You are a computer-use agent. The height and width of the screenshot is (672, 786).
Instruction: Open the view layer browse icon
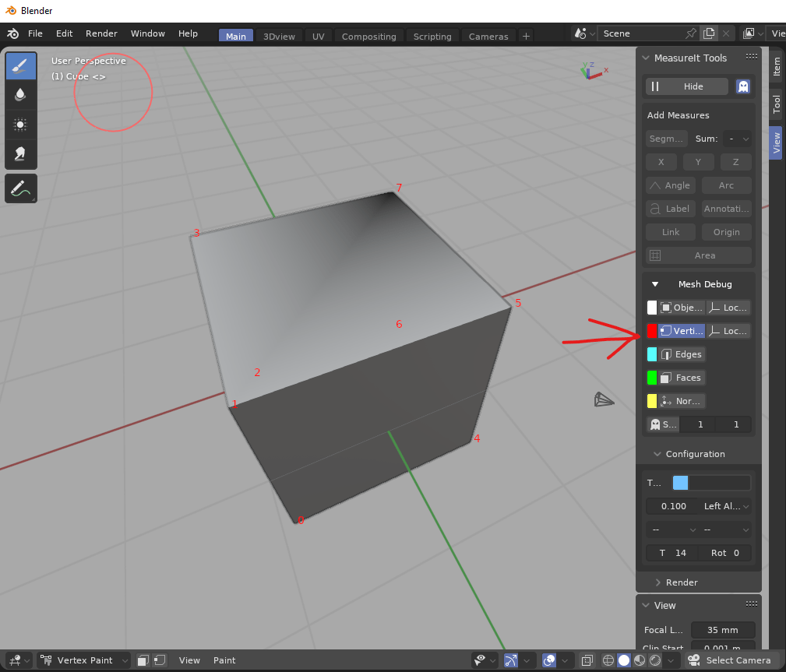(753, 33)
